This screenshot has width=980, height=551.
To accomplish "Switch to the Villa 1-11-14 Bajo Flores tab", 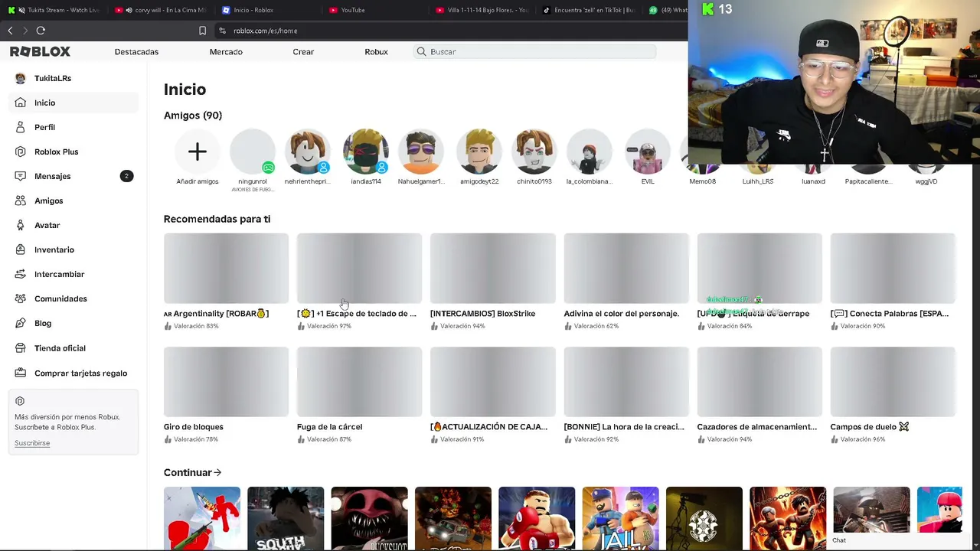I will pos(482,10).
